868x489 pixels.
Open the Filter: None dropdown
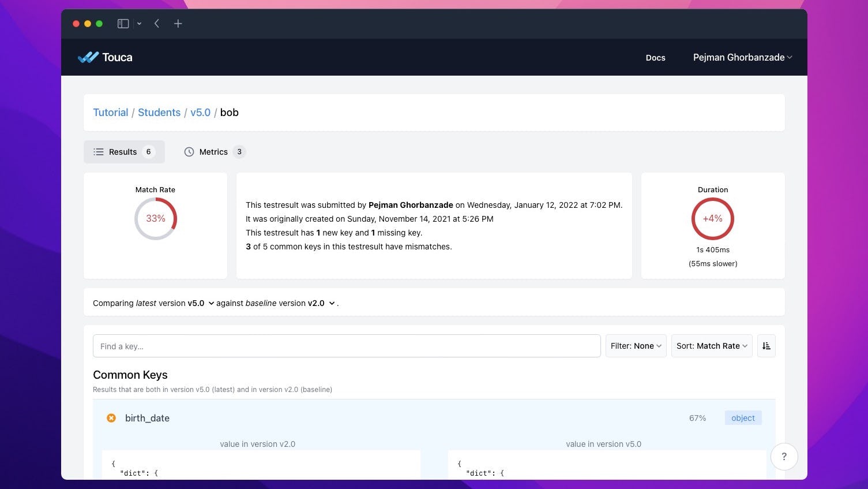(x=636, y=346)
